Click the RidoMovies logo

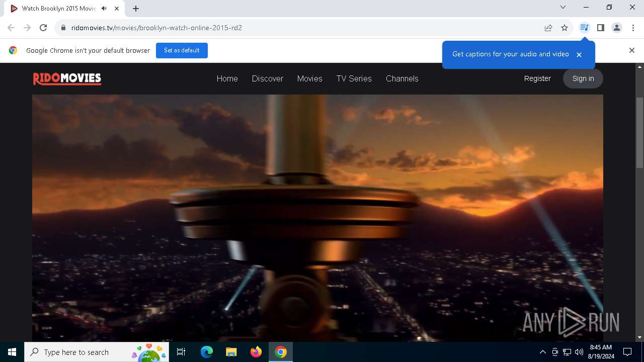pyautogui.click(x=67, y=78)
